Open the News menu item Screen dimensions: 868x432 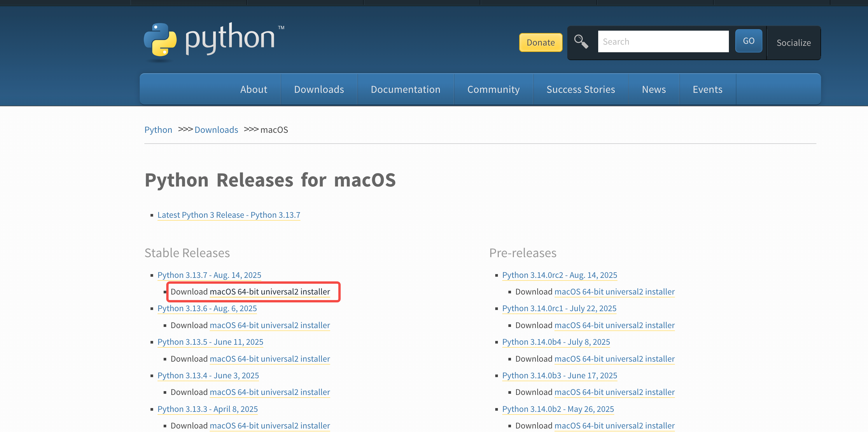[x=653, y=89]
